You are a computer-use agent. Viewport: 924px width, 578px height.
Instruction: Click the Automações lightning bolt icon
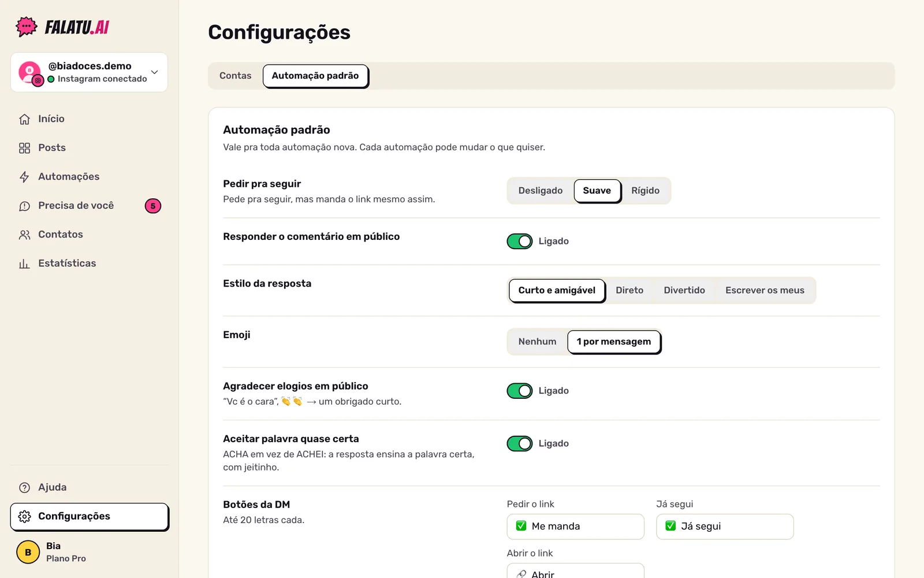(x=24, y=177)
